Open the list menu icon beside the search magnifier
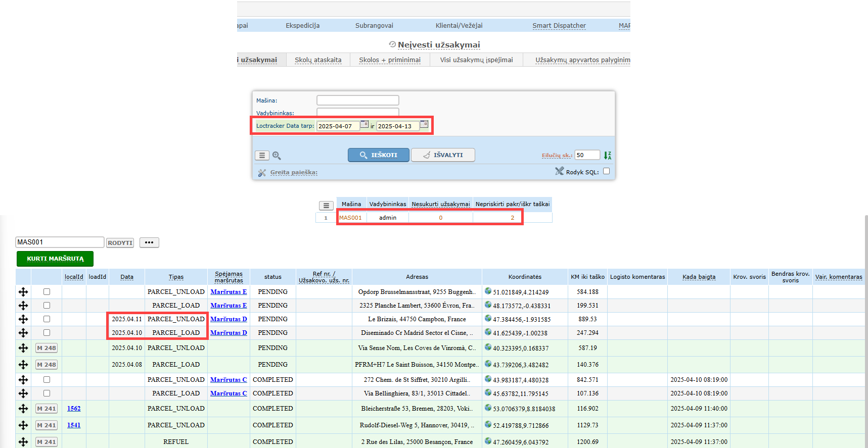Screen dimensions: 868x448 tap(262, 156)
